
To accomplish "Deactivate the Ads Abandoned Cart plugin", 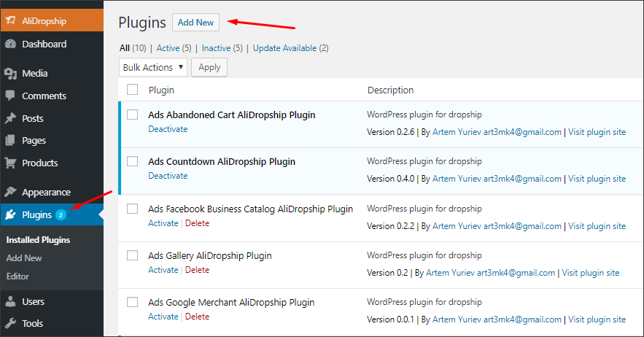I will tap(168, 129).
